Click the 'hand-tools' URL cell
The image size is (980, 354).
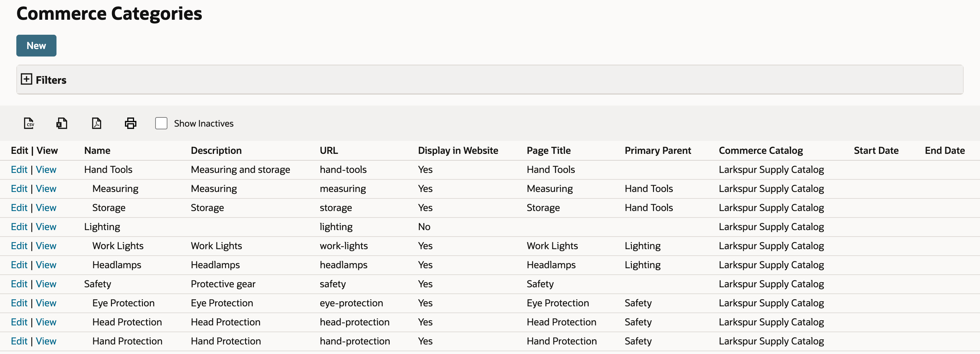tap(343, 170)
